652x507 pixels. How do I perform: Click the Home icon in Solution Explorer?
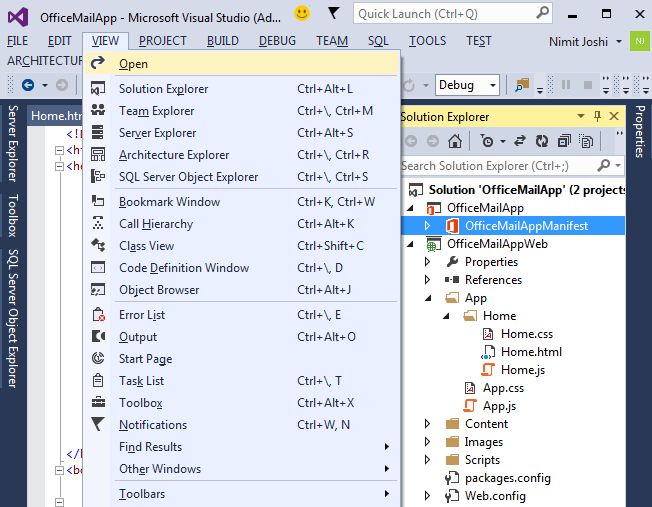[457, 142]
